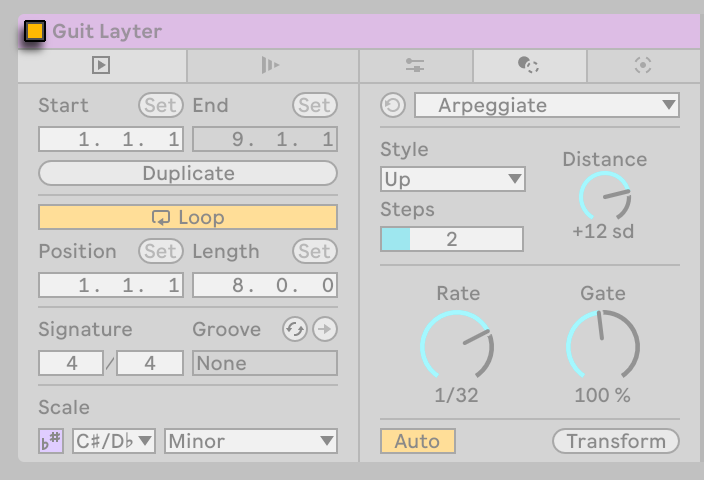Click Set button next to Position
Image resolution: width=704 pixels, height=480 pixels.
(x=161, y=251)
